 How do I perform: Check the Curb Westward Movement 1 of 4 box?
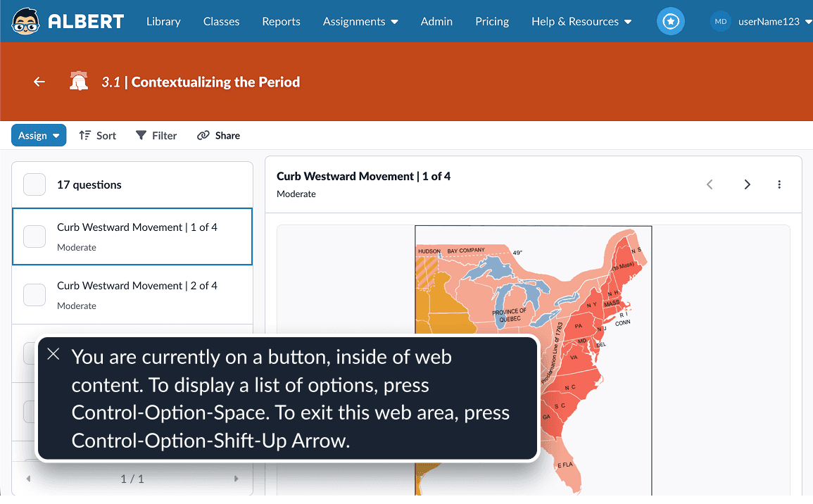pyautogui.click(x=34, y=237)
